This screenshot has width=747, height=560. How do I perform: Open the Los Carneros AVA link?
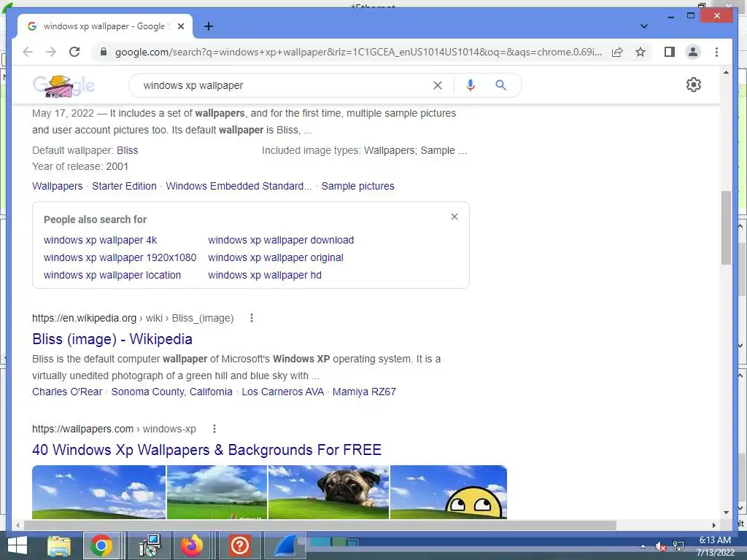tap(282, 392)
